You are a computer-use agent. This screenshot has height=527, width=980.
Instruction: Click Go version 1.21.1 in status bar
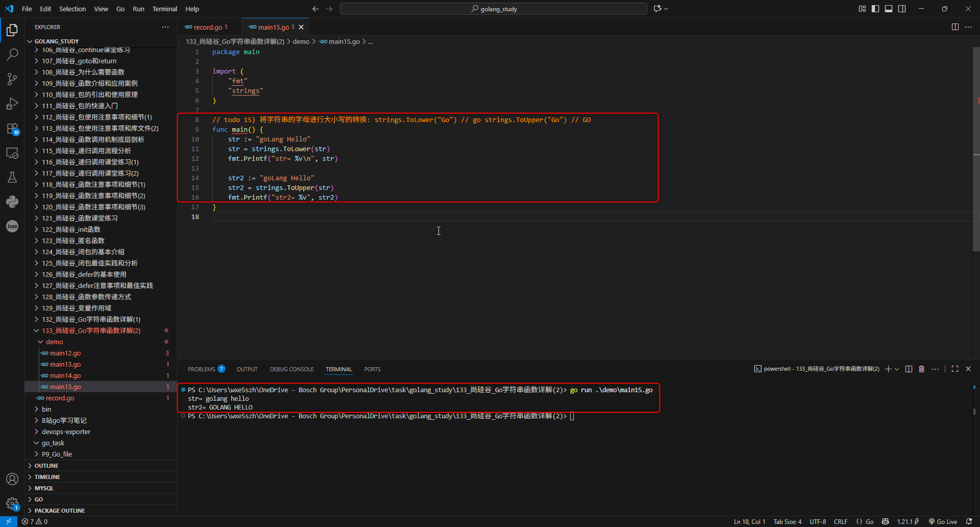point(908,521)
